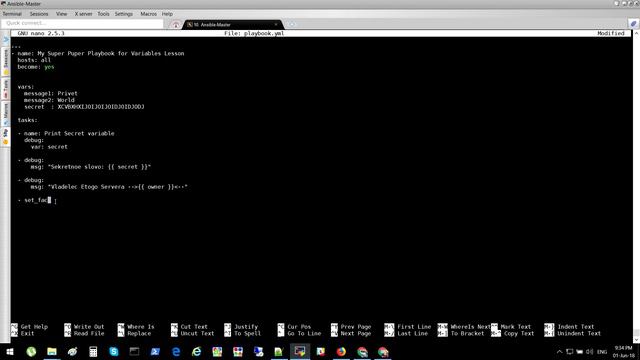Click the secret variable value line

pyautogui.click(x=84, y=107)
